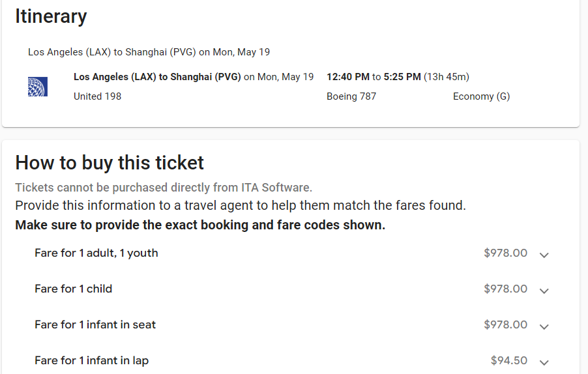Screen dimensions: 588x374
Task: Click the $978.00 price for 1 child
Action: tap(505, 289)
